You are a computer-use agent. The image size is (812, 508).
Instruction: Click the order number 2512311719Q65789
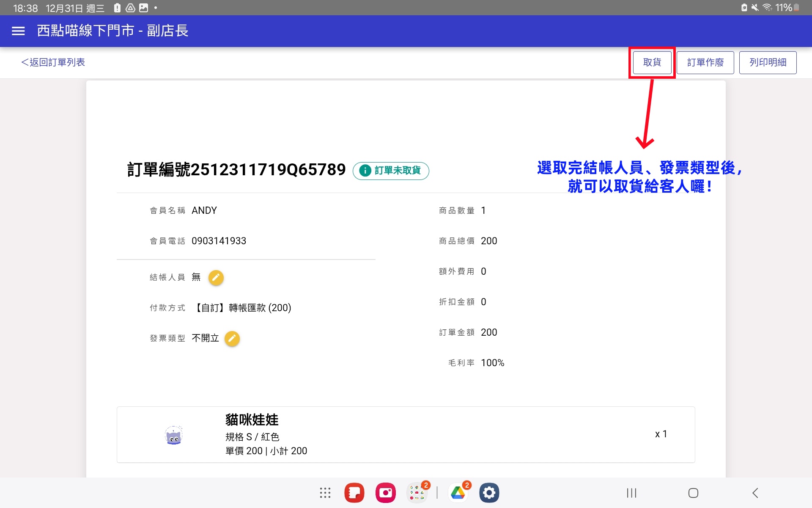pyautogui.click(x=268, y=170)
